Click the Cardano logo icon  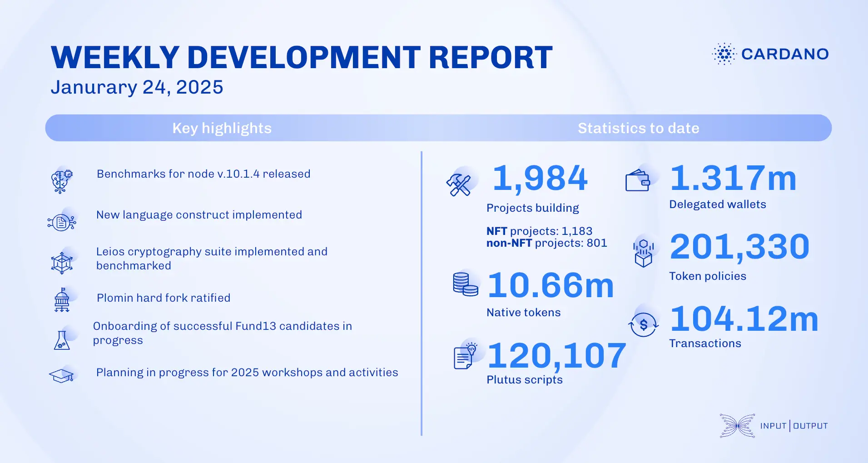[724, 55]
